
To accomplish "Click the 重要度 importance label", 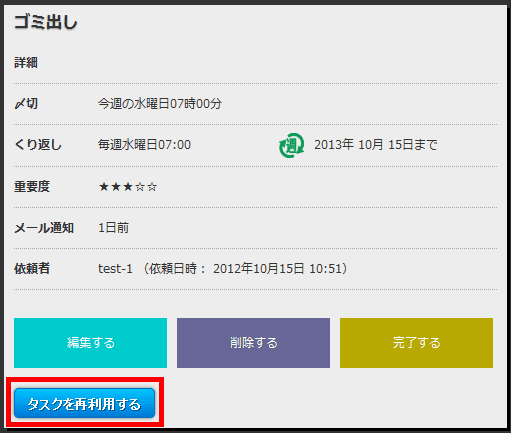I will click(32, 186).
